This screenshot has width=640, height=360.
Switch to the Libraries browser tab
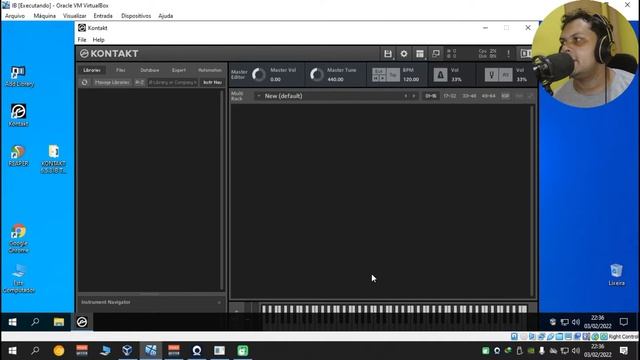(92, 70)
